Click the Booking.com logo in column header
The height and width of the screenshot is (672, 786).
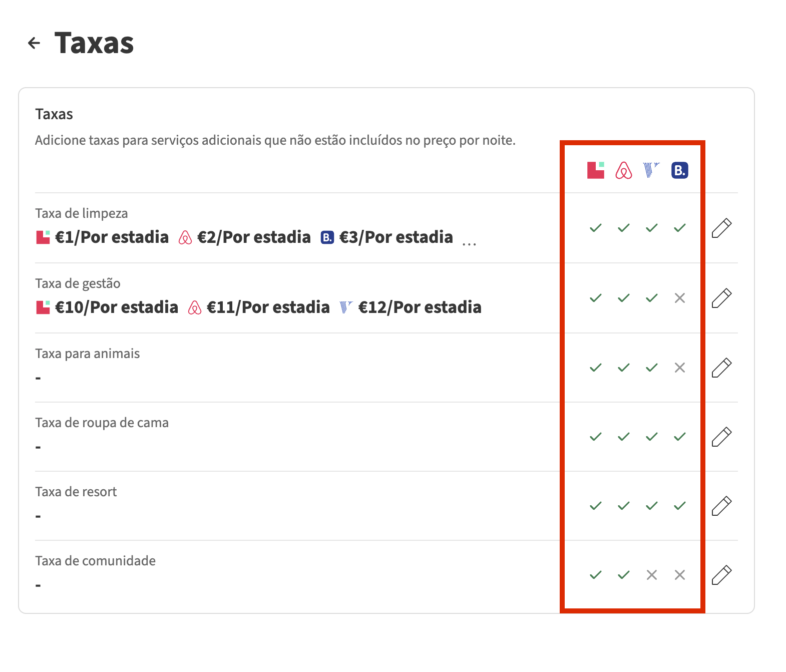[679, 171]
